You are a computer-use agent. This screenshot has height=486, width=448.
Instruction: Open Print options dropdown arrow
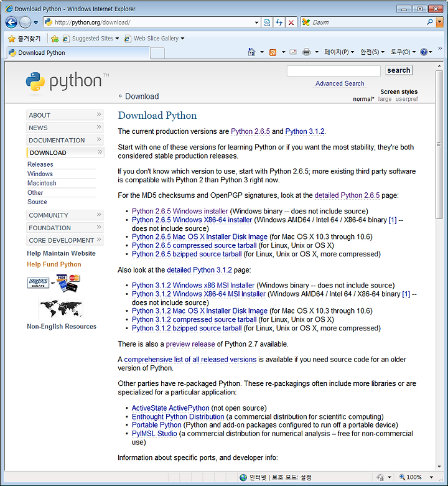[x=317, y=52]
